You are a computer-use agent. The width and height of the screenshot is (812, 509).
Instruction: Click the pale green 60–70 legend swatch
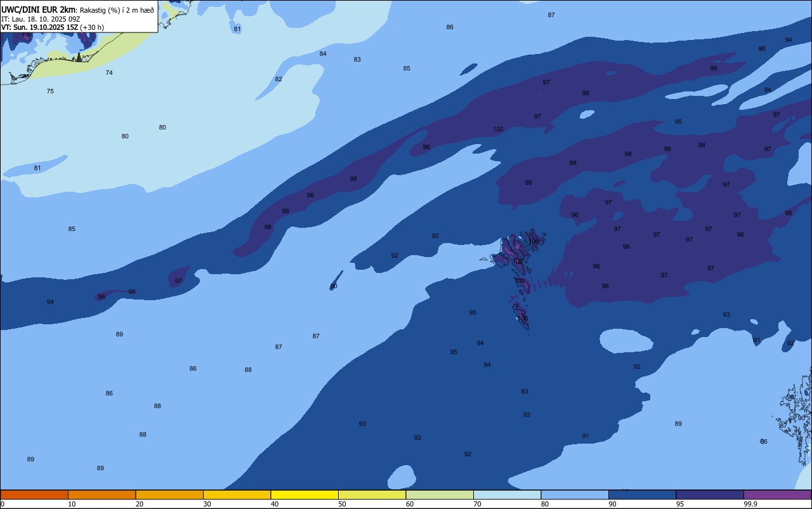(440, 494)
